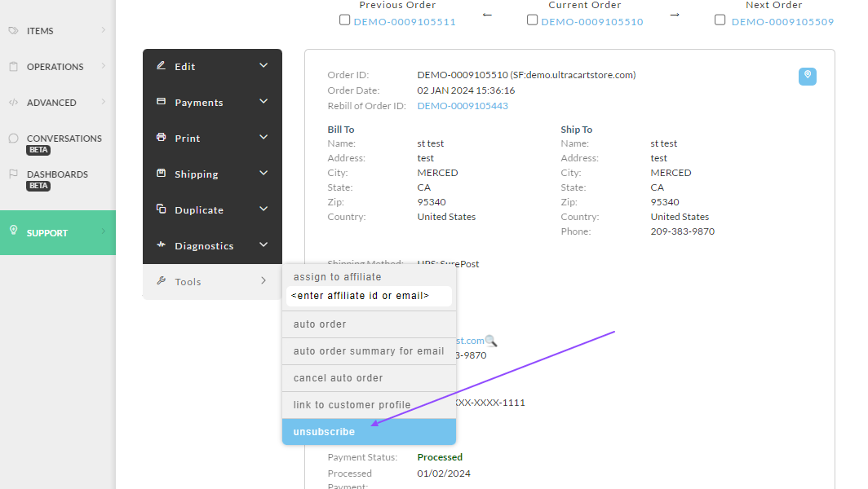Click the magnifier icon beside the email
Viewport: 868px width, 489px height.
(x=491, y=341)
